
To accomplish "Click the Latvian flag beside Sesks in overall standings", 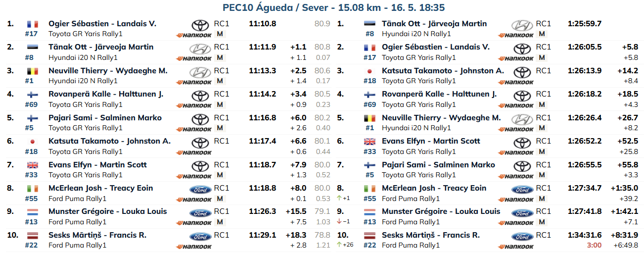I will pyautogui.click(x=369, y=235).
